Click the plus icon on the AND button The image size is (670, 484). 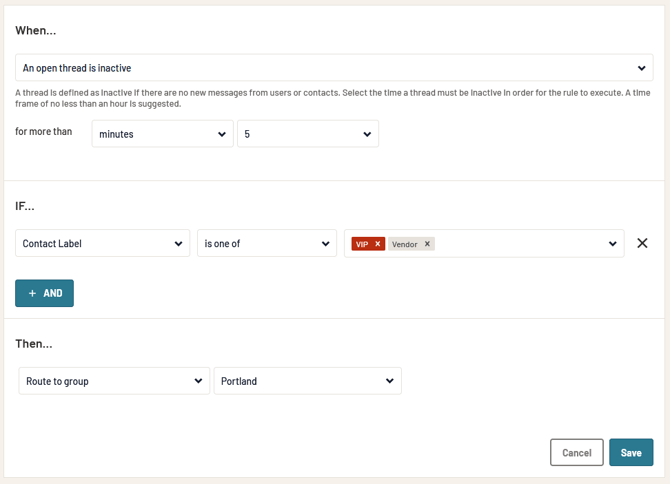32,293
